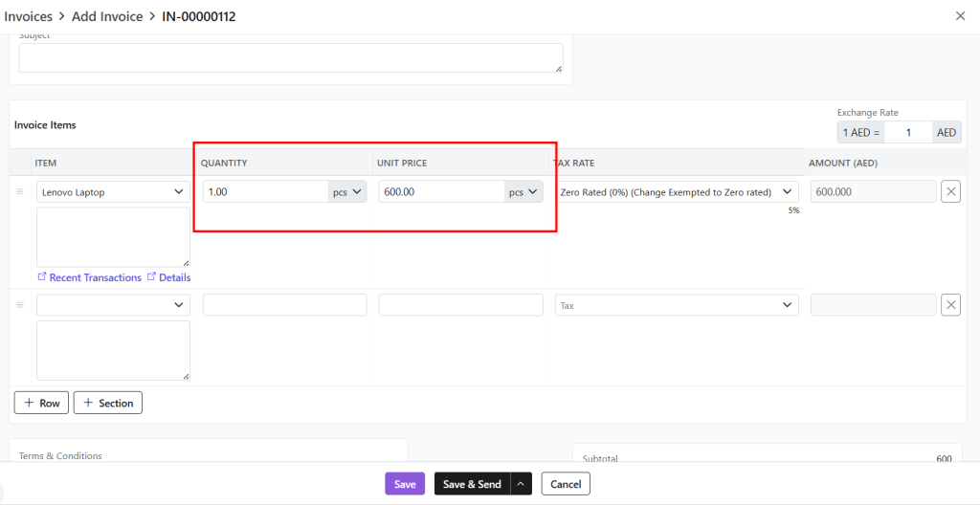Open unit price pcs dropdown

coord(523,192)
